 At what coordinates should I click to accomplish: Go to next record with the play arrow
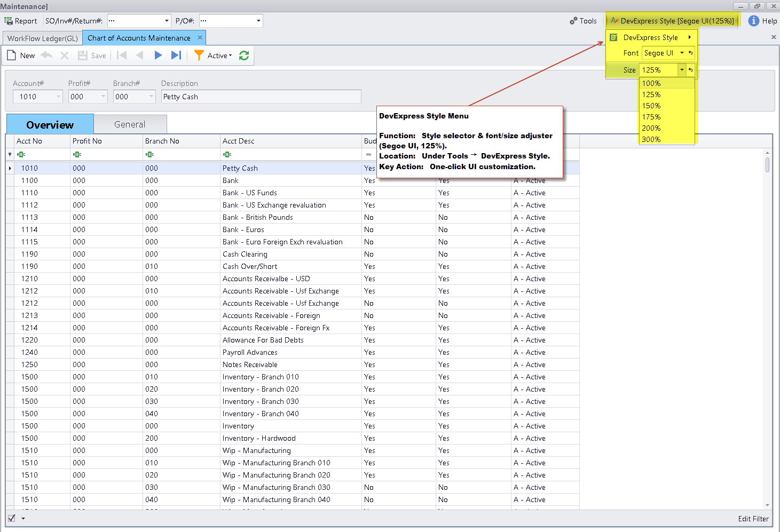158,55
